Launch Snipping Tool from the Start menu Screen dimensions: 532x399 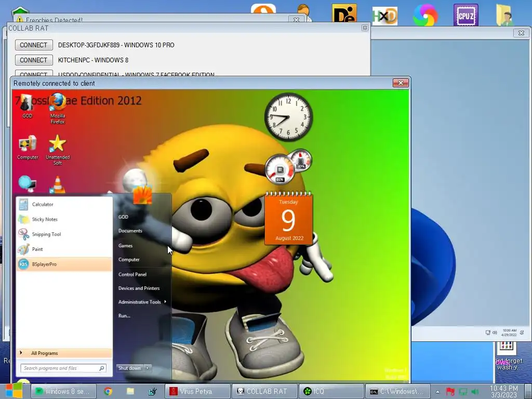[x=64, y=234]
